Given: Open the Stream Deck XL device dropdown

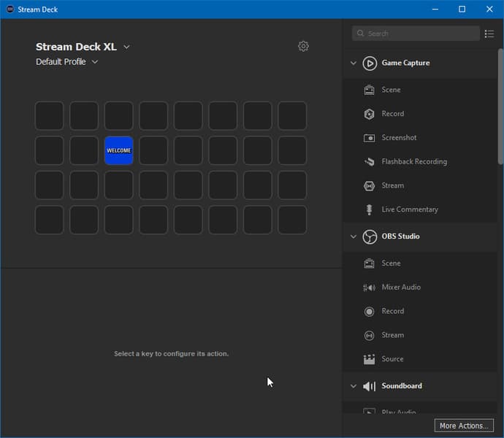Looking at the screenshot, I should tap(126, 47).
